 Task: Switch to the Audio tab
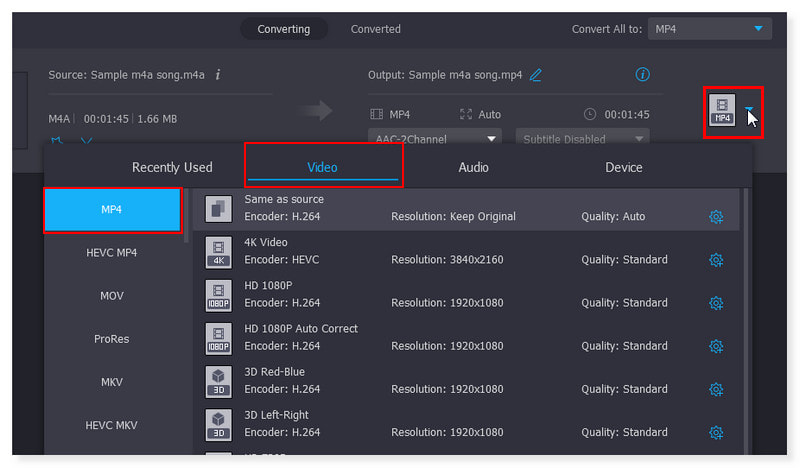tap(473, 167)
